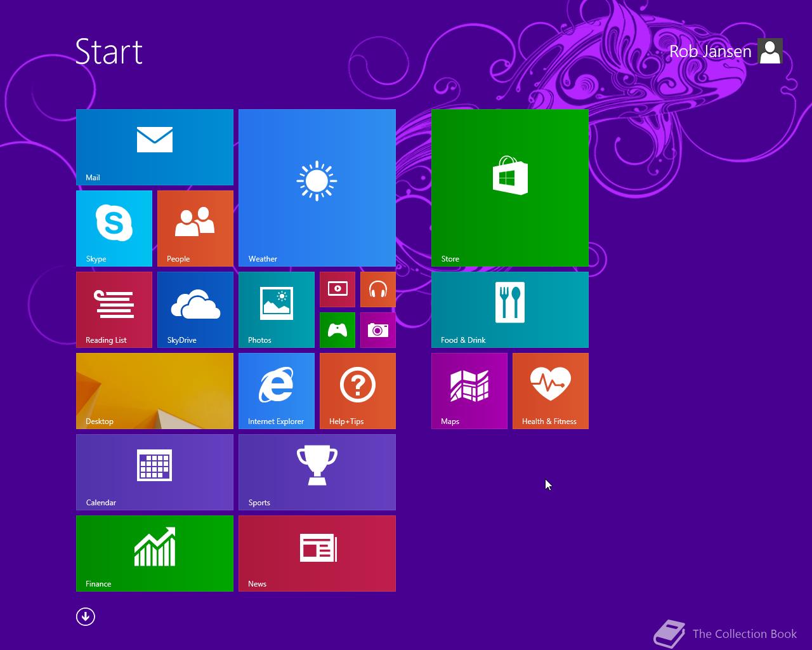Click the user account picture
This screenshot has width=812, height=650.
tap(770, 51)
